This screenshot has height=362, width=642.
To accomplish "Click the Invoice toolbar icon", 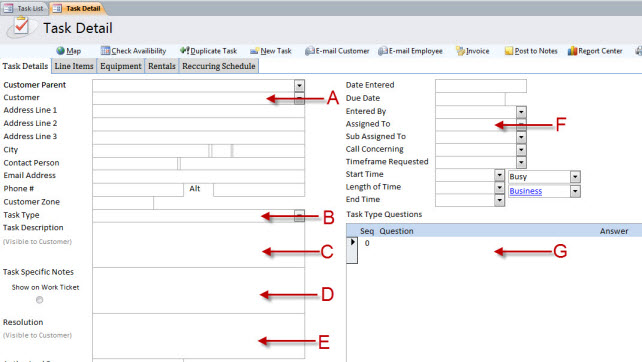I will pos(461,51).
